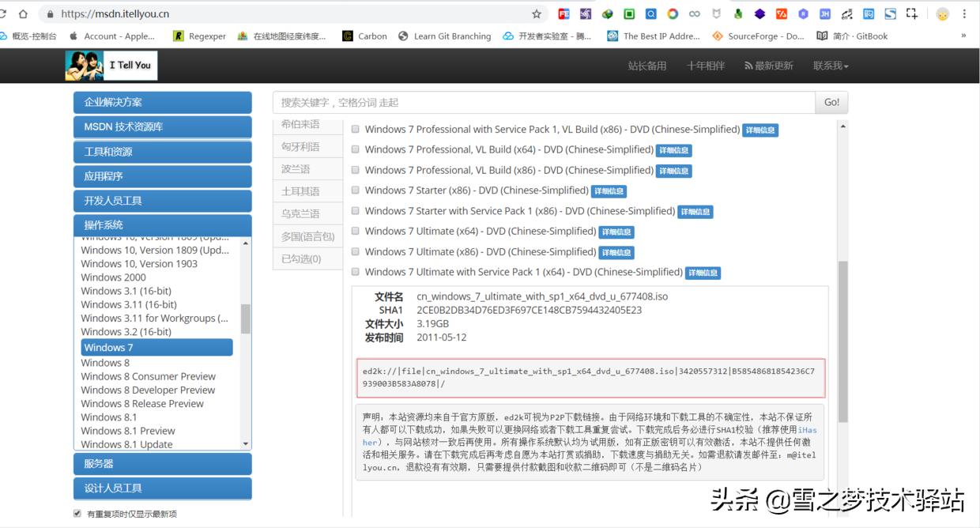The height and width of the screenshot is (528, 980).
Task: Toggle the 有重复项时仅显示最新项 checkbox
Action: click(77, 513)
